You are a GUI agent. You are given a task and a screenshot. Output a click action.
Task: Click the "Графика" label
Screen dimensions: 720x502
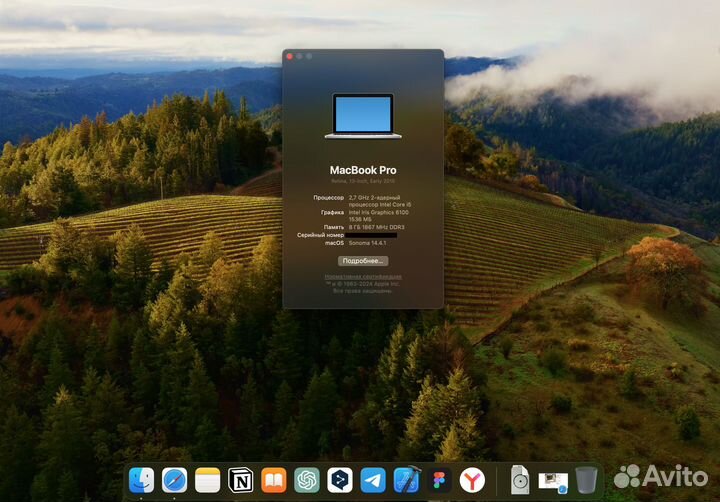(332, 212)
